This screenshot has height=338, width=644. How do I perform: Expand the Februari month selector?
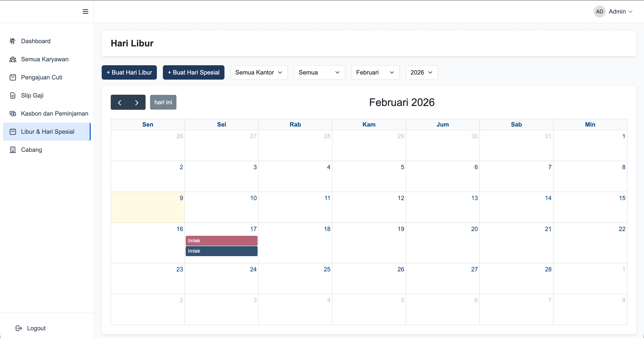375,72
